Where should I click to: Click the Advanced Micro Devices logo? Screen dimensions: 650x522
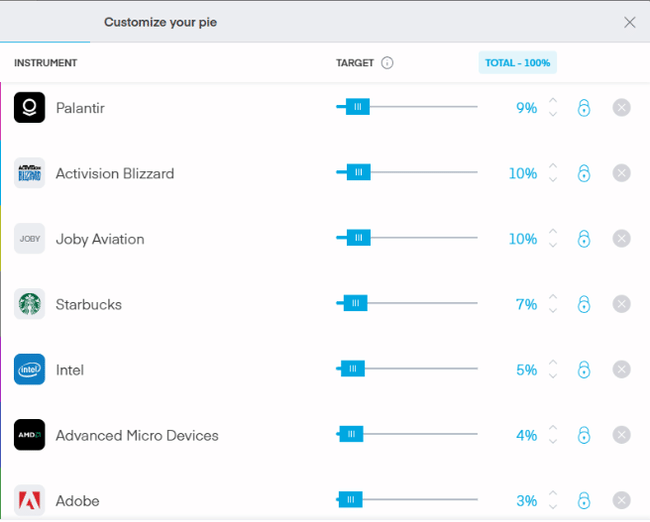click(x=30, y=435)
